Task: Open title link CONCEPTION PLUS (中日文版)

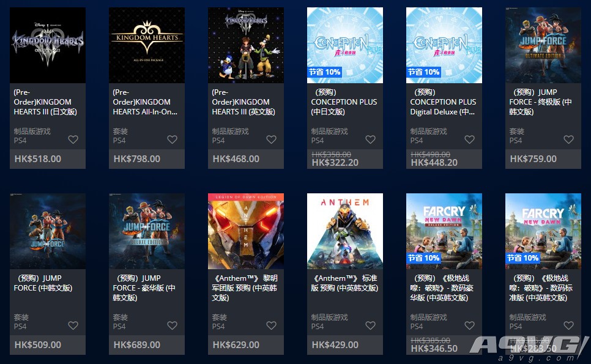Action: 344,102
